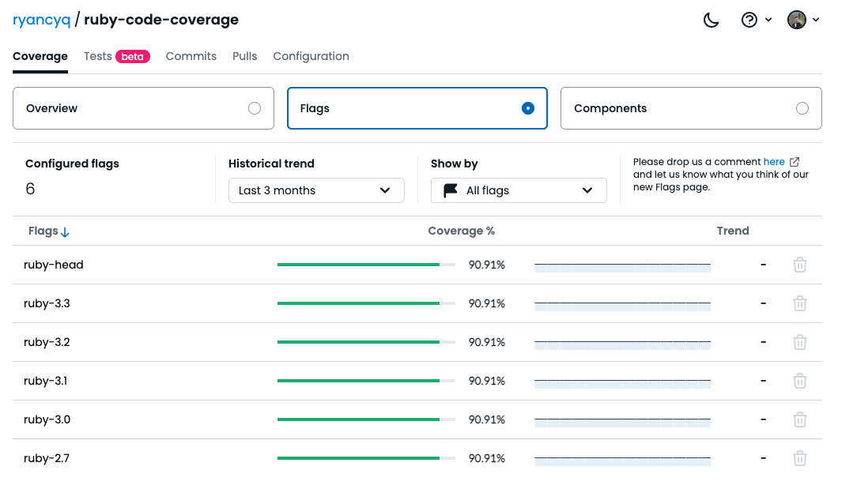Delete the ruby-3.0 flag
Screen dimensions: 853x504
[x=800, y=419]
